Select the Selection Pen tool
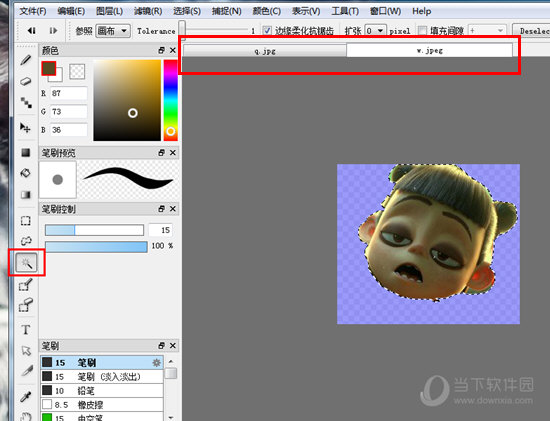Viewport: 550px width, 421px height. coord(26,285)
